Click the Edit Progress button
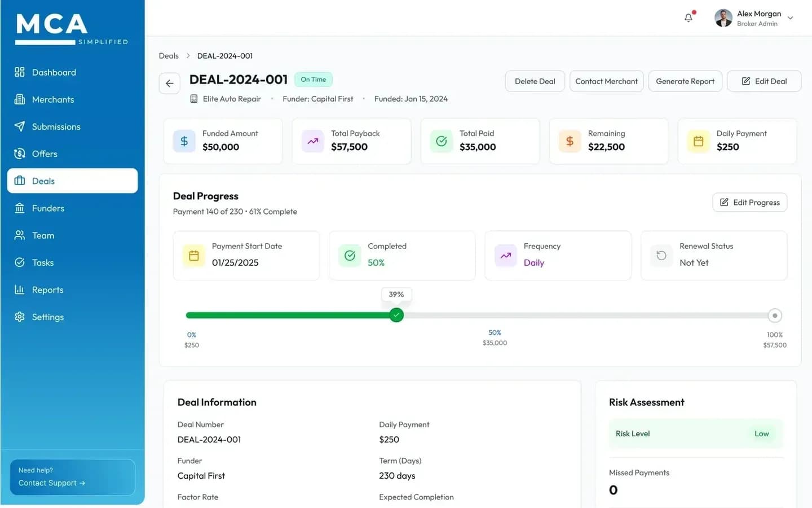The image size is (812, 508). (x=750, y=203)
